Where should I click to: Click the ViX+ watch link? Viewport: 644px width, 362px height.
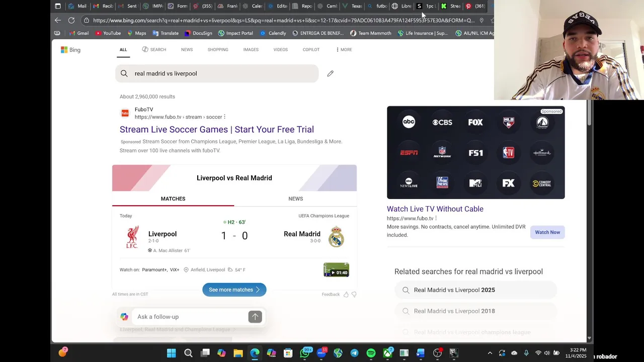pyautogui.click(x=175, y=269)
